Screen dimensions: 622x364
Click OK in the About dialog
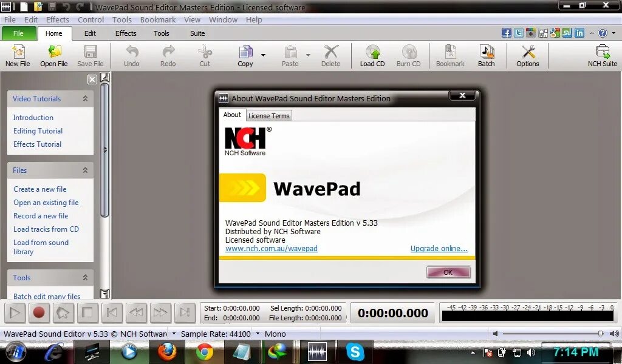click(448, 272)
